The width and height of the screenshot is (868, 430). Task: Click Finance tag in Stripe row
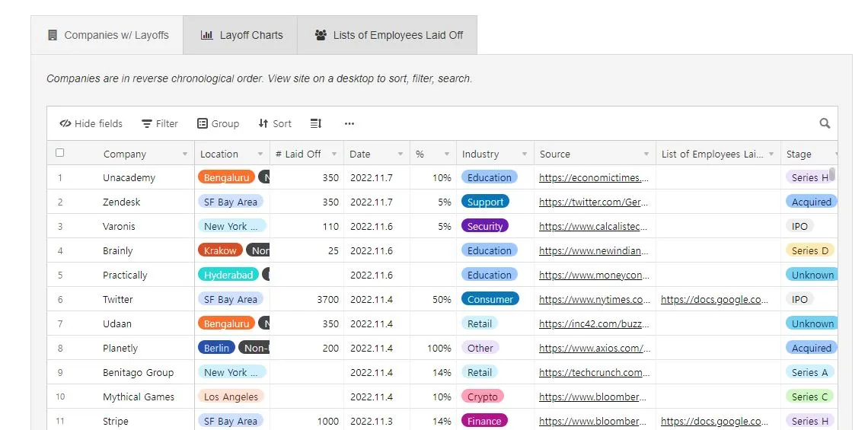(483, 421)
